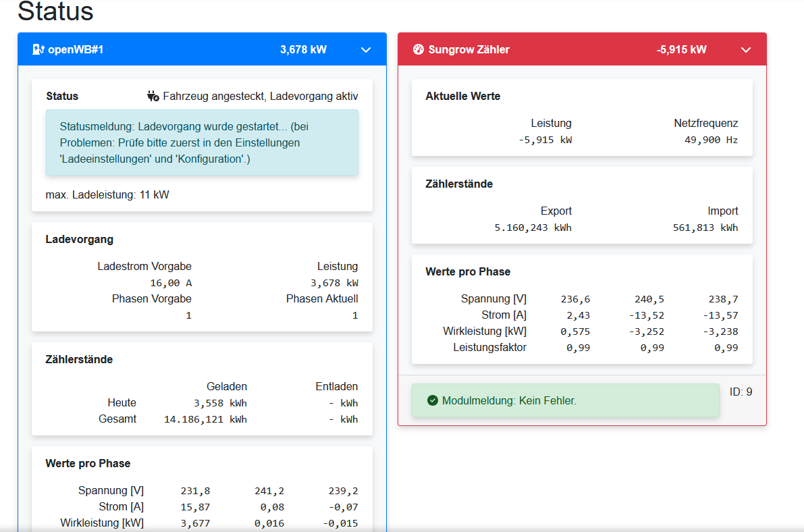Click Sungrow current value -13,57
Screen dimensions: 804x532
pos(720,315)
